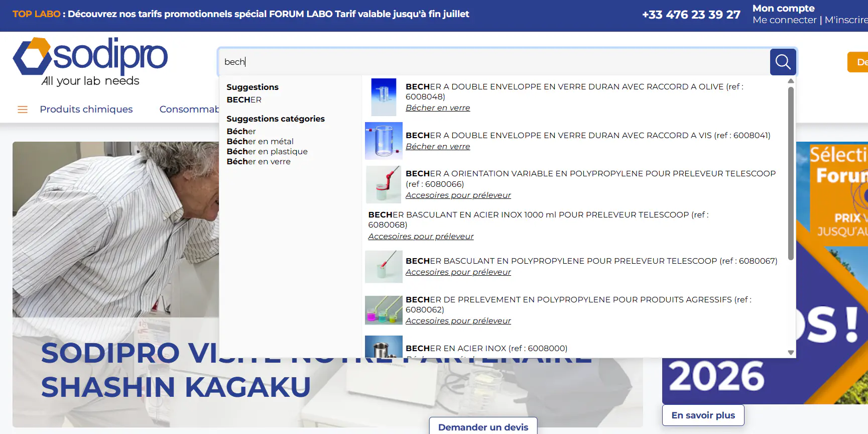Click 'M'inscrire' link

pyautogui.click(x=846, y=20)
